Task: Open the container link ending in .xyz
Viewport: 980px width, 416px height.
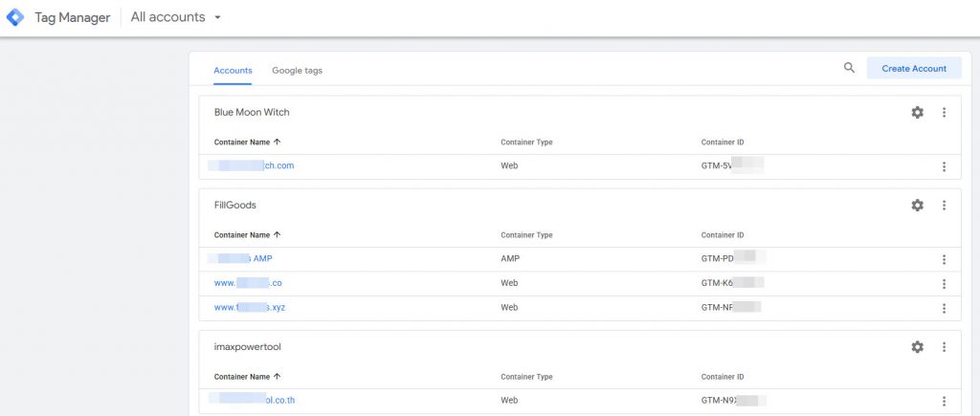Action: 250,307
